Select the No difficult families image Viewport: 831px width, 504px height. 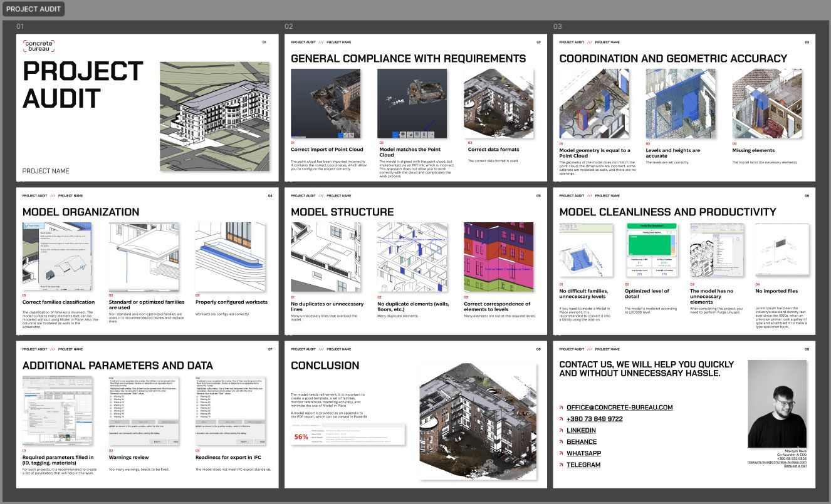585,250
